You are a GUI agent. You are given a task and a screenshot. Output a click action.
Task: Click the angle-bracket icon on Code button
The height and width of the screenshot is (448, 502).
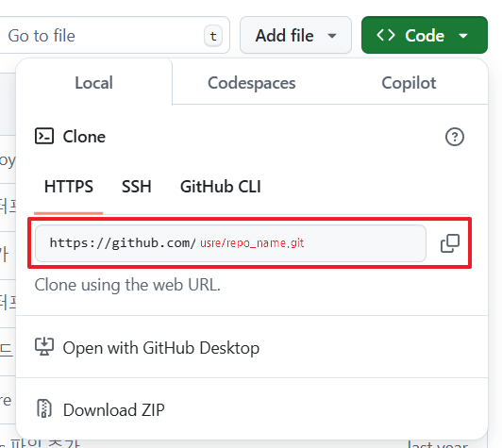[385, 35]
